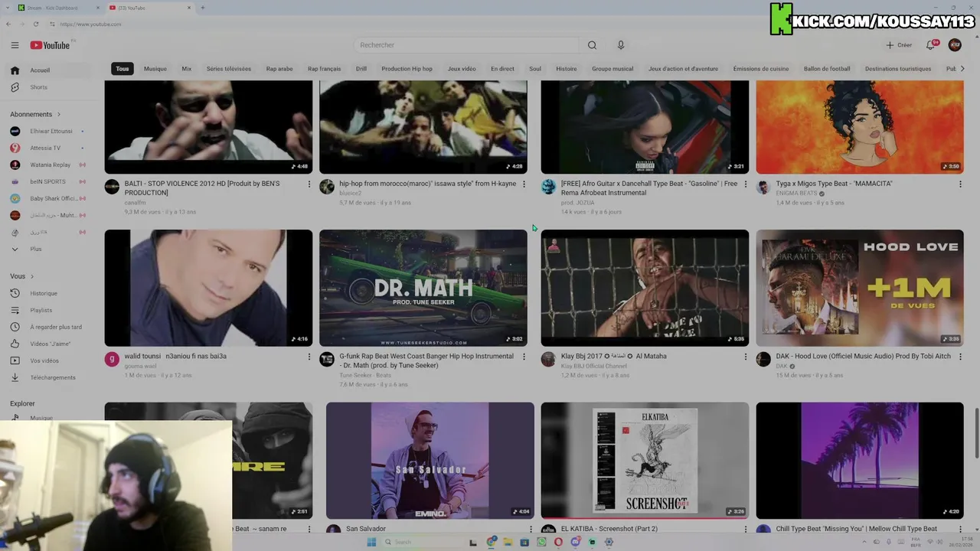Open the notifications bell
Image resolution: width=980 pixels, height=551 pixels.
click(931, 45)
